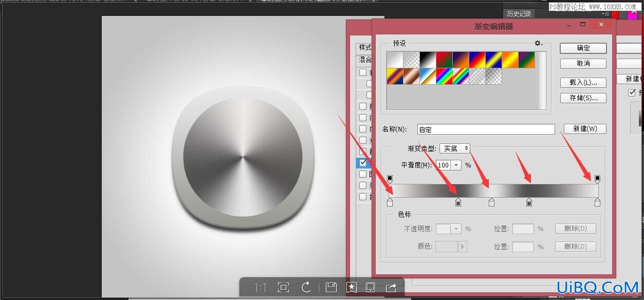Choose the red to green gradient preset
Screen dimensions: 644x300
(x=445, y=60)
